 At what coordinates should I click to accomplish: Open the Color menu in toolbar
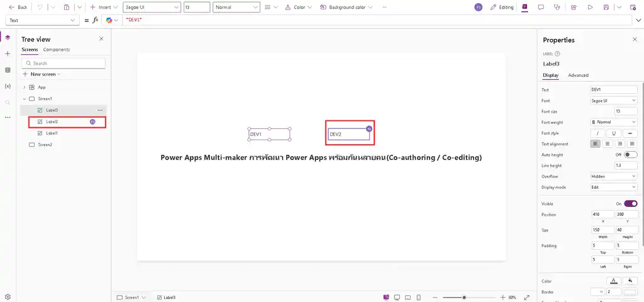point(298,7)
